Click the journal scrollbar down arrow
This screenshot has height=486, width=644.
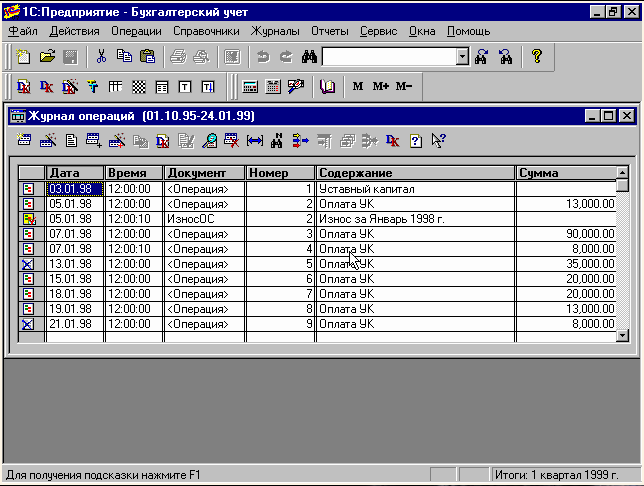tap(623, 336)
